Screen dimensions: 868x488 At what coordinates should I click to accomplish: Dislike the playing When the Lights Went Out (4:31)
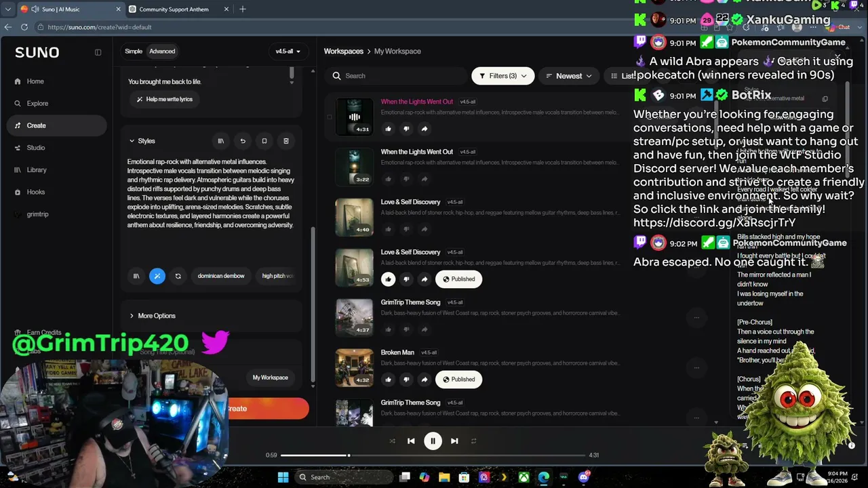406,129
